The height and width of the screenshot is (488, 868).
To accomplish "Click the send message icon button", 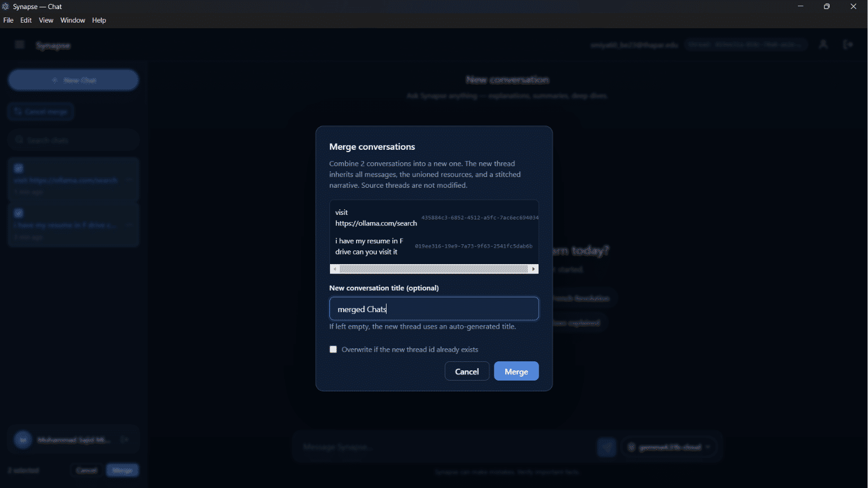I will 607,447.
